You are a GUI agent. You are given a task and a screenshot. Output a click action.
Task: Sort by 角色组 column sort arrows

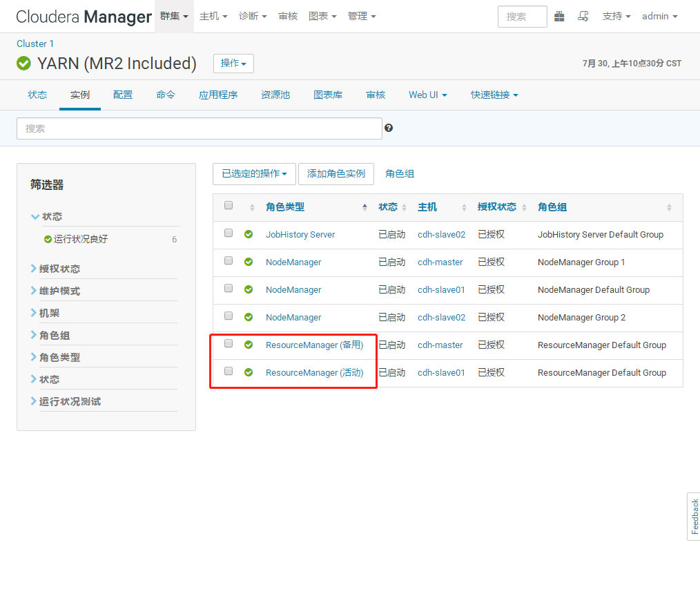click(x=669, y=207)
